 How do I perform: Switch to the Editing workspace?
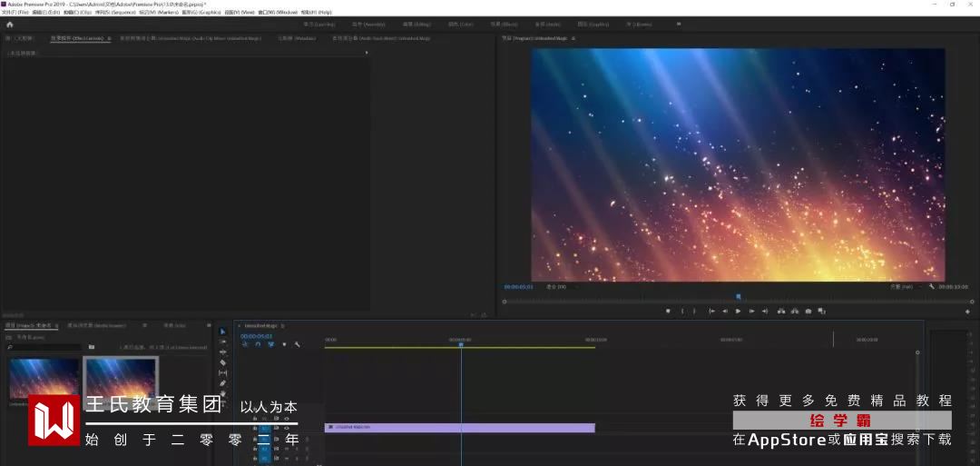pyautogui.click(x=416, y=25)
